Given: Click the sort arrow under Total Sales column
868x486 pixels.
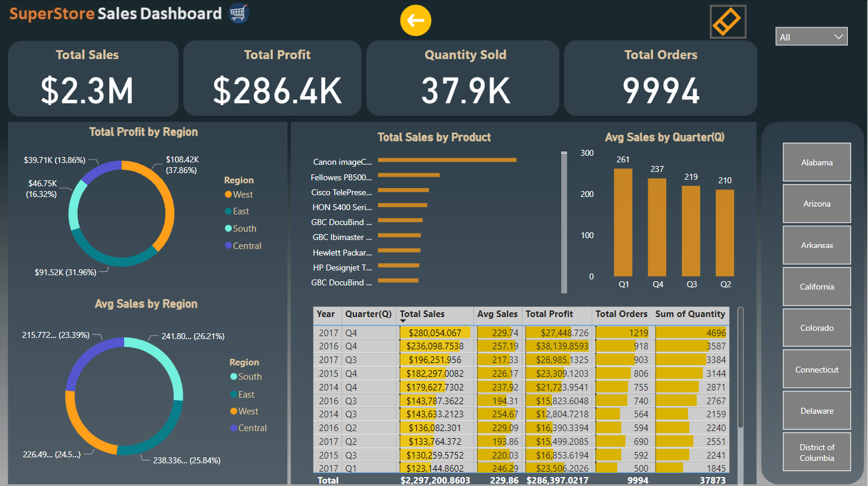Looking at the screenshot, I should (x=403, y=321).
